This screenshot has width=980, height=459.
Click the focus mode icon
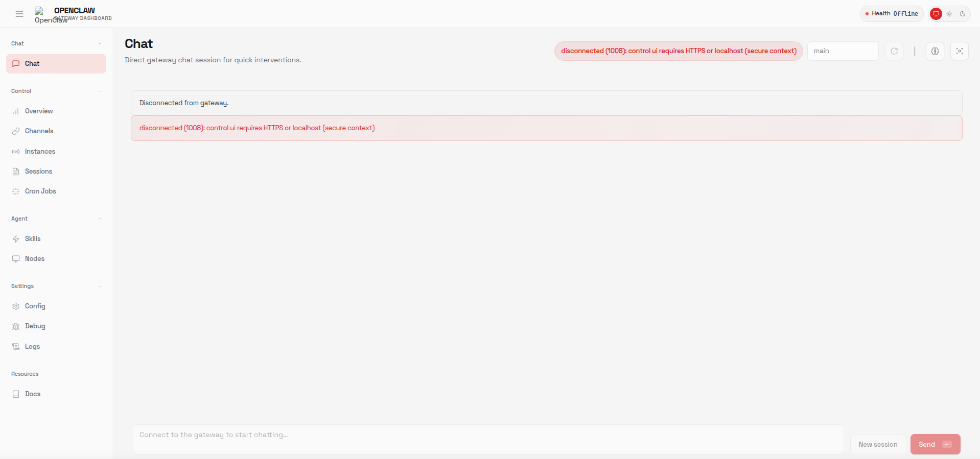click(x=960, y=51)
